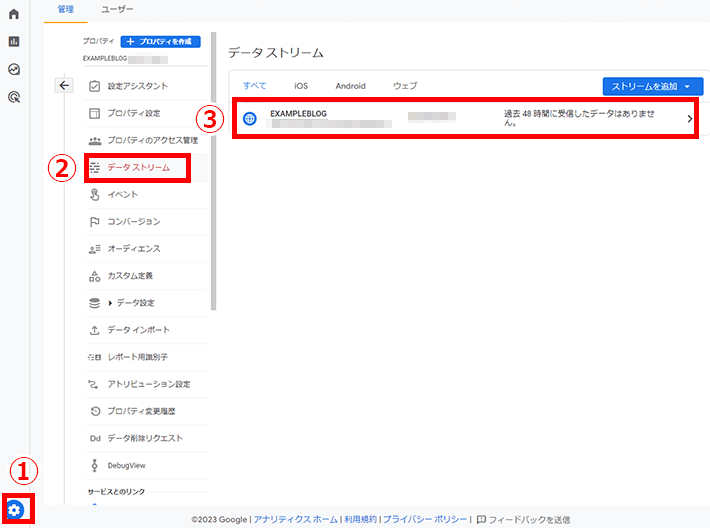
Task: Open DebugView menu item
Action: (146, 466)
